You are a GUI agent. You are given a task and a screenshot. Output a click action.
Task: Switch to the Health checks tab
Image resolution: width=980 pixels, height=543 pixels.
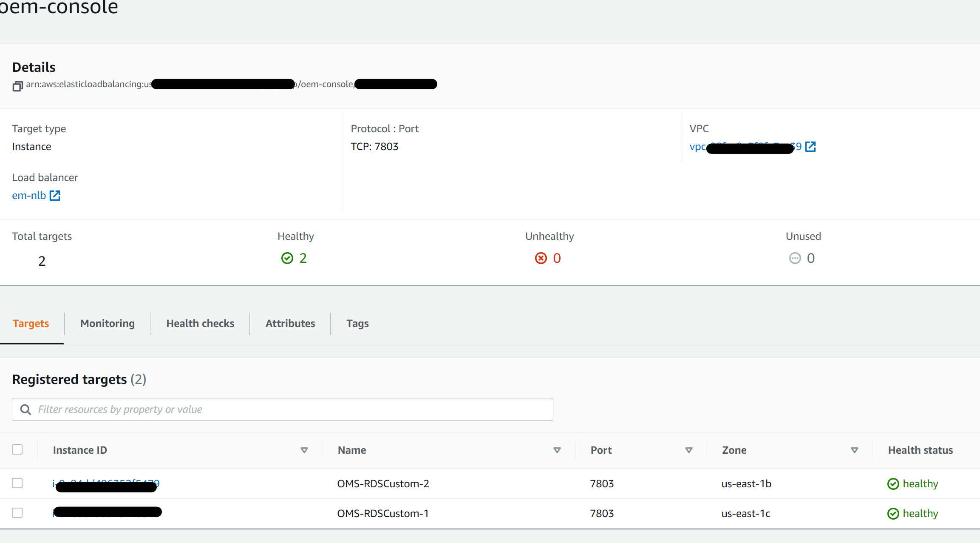click(200, 324)
